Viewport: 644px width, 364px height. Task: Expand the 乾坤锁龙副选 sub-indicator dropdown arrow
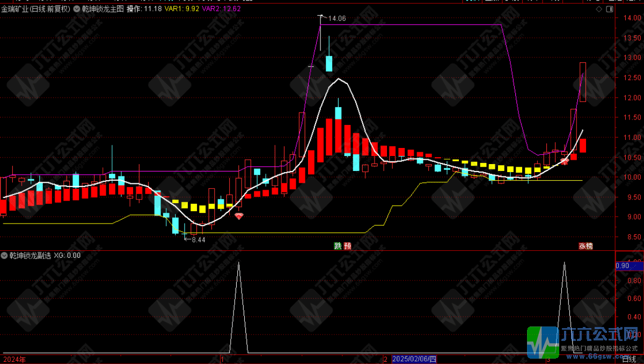click(x=5, y=255)
